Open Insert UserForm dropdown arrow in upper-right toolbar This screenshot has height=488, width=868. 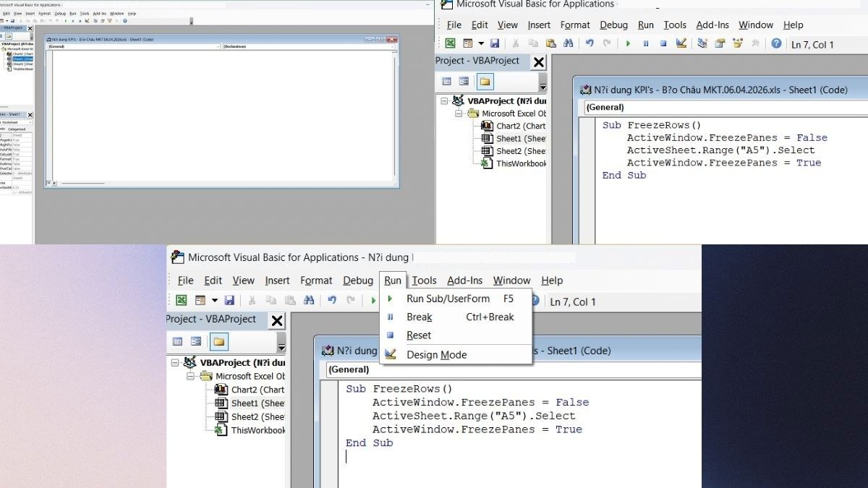pos(481,43)
